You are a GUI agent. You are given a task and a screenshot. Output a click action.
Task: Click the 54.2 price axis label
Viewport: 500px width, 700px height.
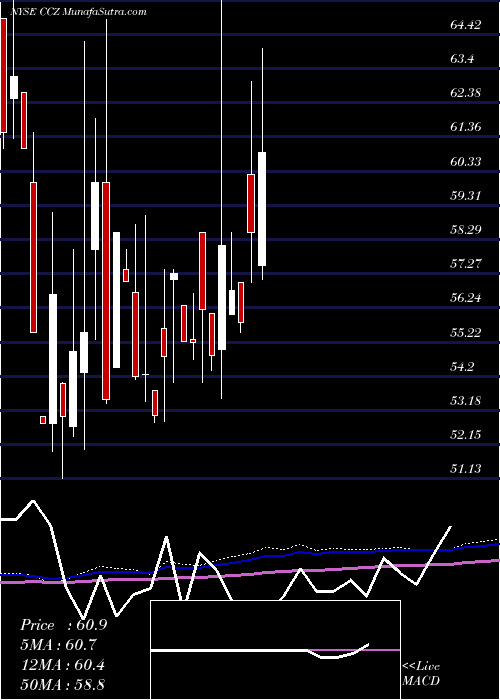[x=462, y=366]
